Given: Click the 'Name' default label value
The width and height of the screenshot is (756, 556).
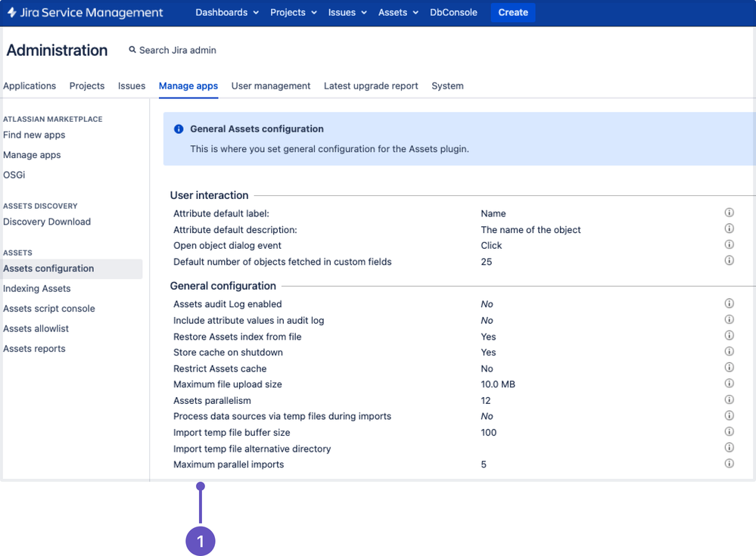Looking at the screenshot, I should 493,213.
